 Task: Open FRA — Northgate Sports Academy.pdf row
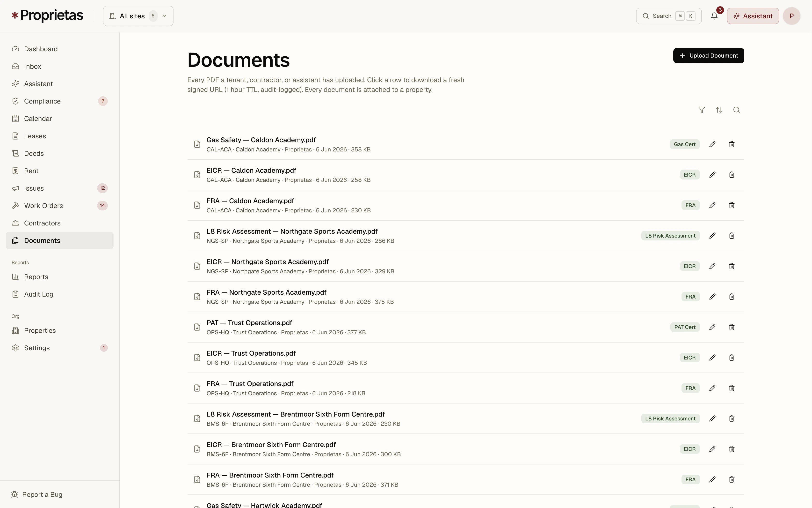pos(466,297)
